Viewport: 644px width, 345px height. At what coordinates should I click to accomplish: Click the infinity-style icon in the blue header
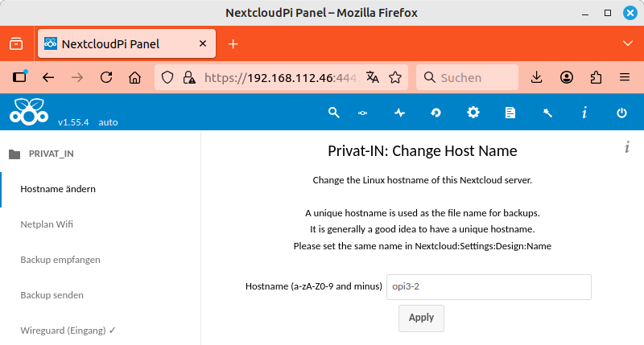(x=363, y=113)
